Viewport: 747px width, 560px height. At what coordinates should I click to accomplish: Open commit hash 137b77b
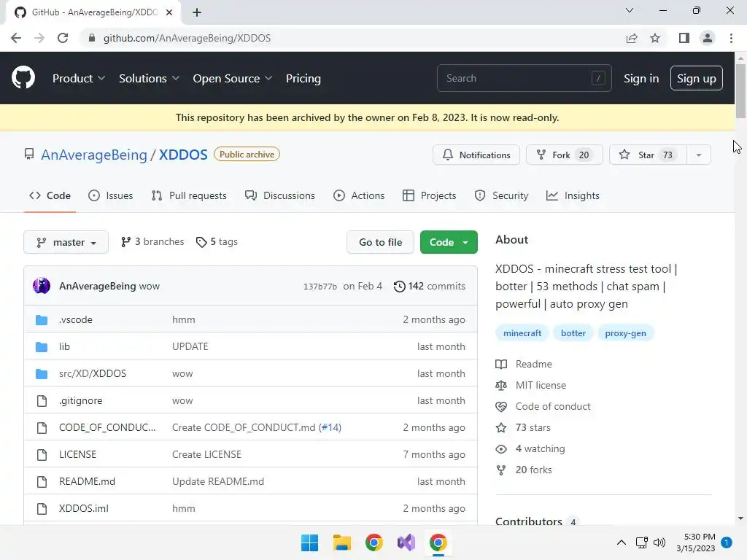point(320,287)
